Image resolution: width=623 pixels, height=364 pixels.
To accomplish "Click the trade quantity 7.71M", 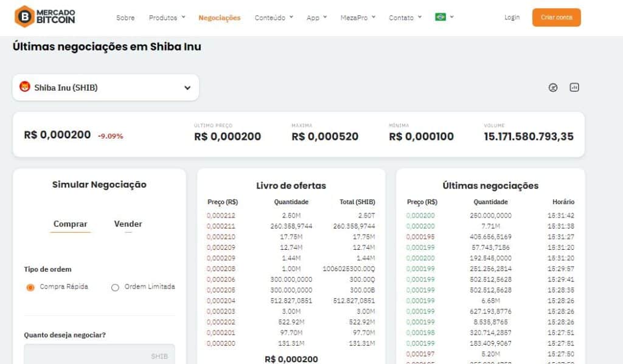I will (x=490, y=226).
